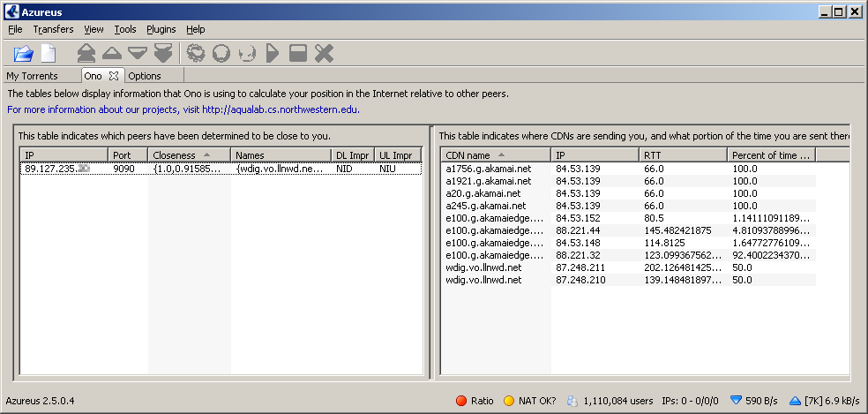The height and width of the screenshot is (414, 868).
Task: Open the Plugins menu
Action: point(161,29)
